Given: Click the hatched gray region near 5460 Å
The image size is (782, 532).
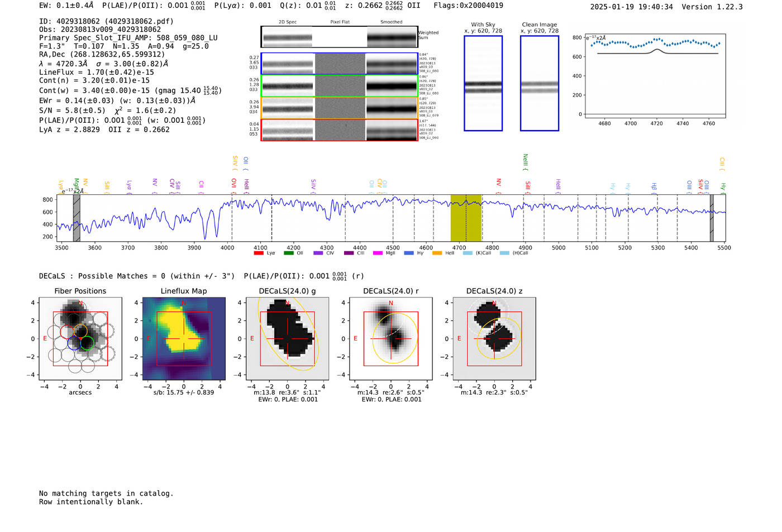Looking at the screenshot, I should click(x=712, y=218).
